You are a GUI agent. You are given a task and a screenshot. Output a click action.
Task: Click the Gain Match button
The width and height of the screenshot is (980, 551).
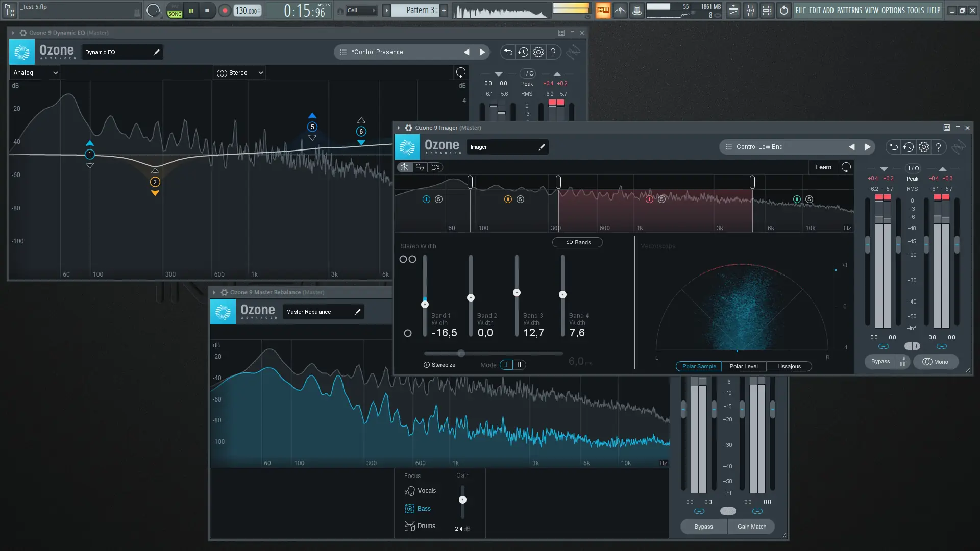pyautogui.click(x=751, y=527)
